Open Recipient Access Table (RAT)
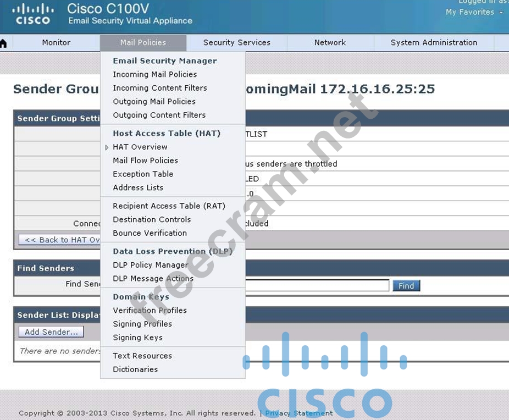 [169, 206]
